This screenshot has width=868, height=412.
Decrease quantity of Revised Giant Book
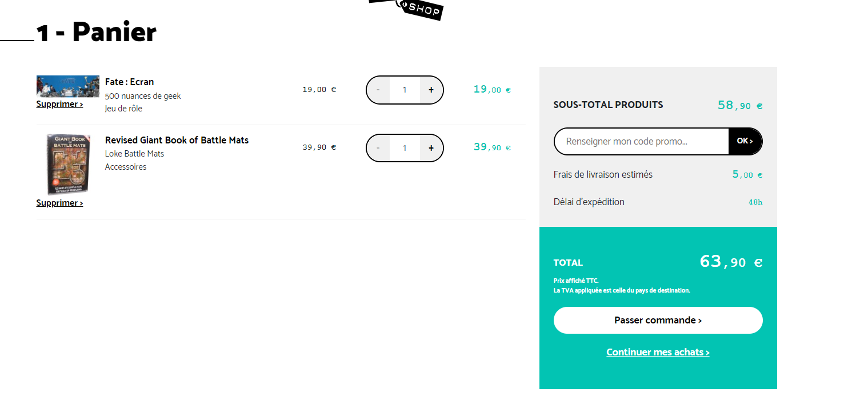coord(378,148)
